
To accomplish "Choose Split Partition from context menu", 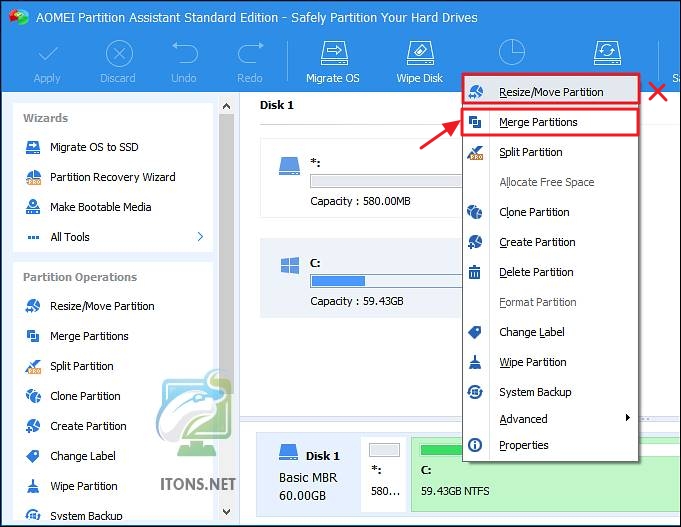I will (x=550, y=152).
